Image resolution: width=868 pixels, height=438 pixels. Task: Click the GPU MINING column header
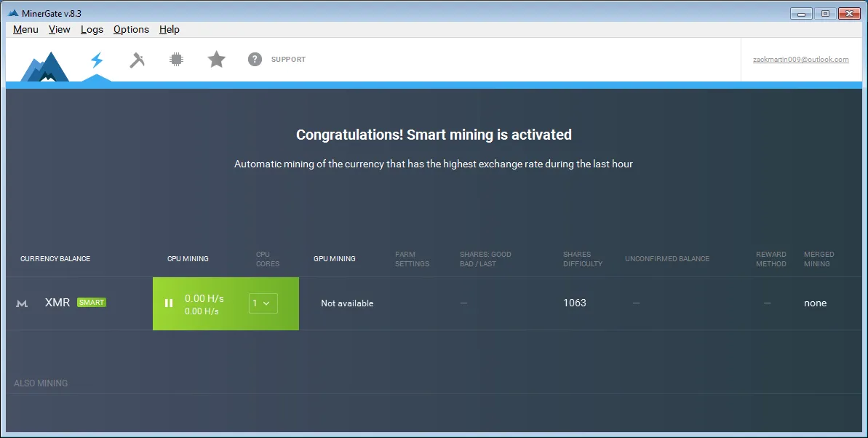335,258
